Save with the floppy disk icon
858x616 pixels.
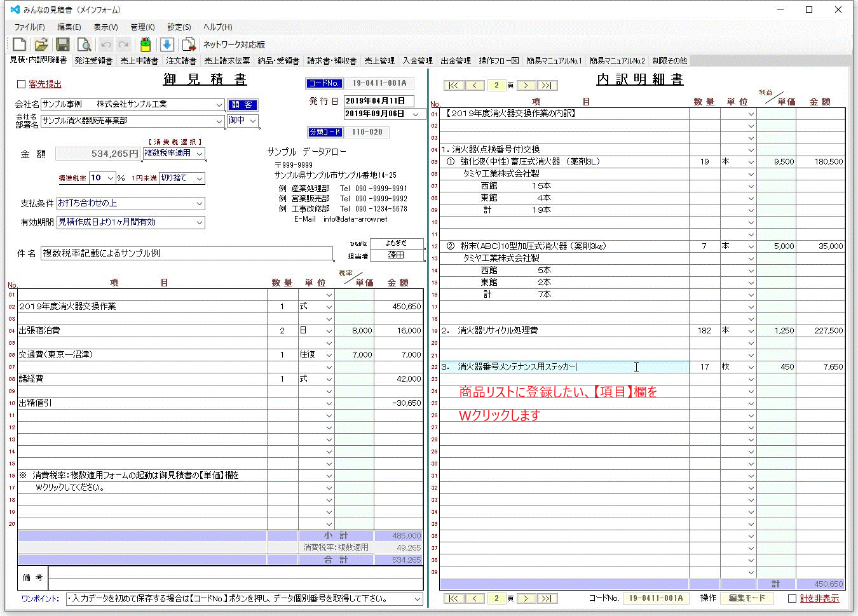click(x=62, y=44)
